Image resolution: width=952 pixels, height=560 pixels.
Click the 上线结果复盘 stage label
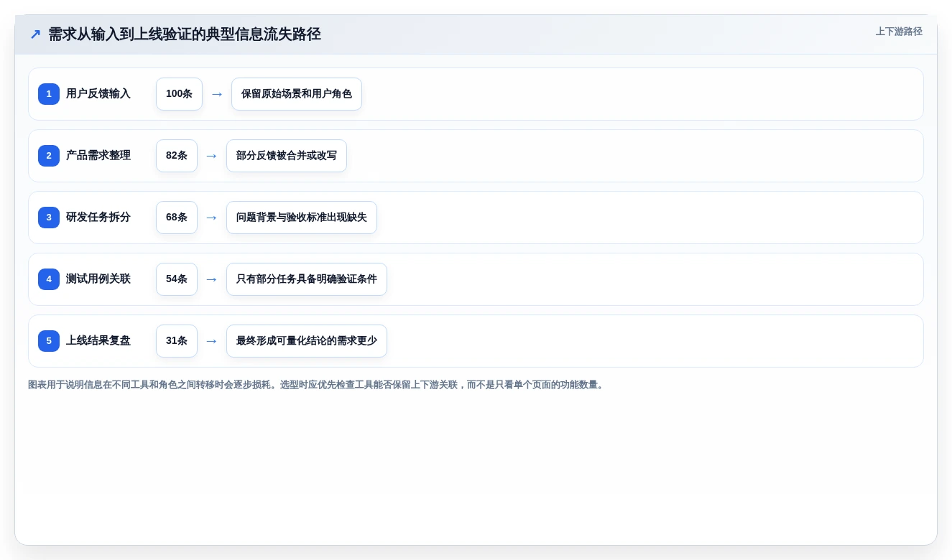pos(98,341)
